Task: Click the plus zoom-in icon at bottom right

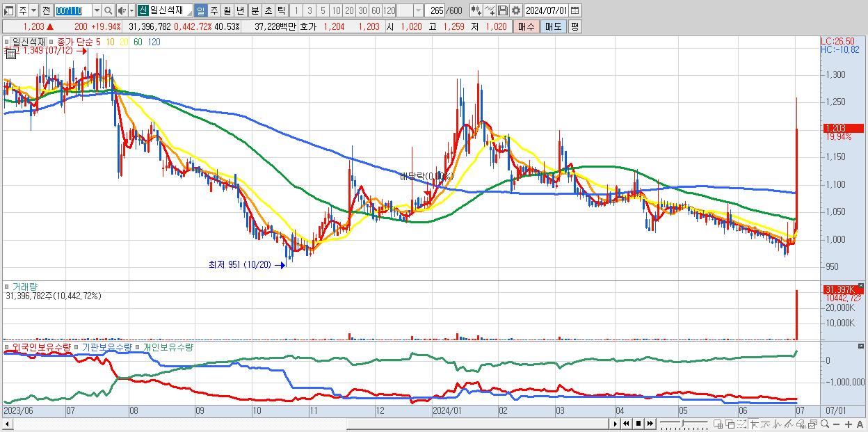Action: [x=849, y=424]
